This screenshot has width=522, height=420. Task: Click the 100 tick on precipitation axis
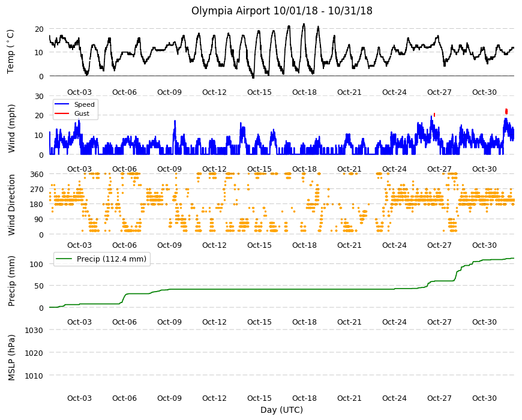(x=37, y=264)
